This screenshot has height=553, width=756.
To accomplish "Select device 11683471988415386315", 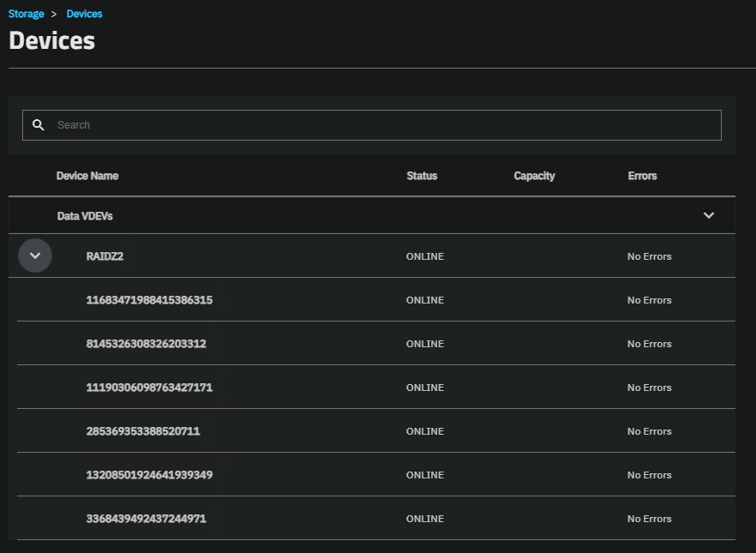I will [x=149, y=300].
